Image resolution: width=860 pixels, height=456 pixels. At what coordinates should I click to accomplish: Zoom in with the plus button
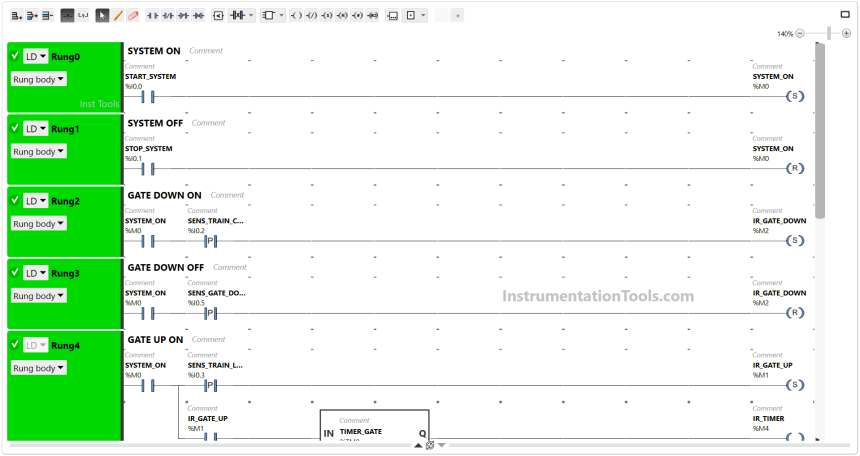pyautogui.click(x=846, y=33)
